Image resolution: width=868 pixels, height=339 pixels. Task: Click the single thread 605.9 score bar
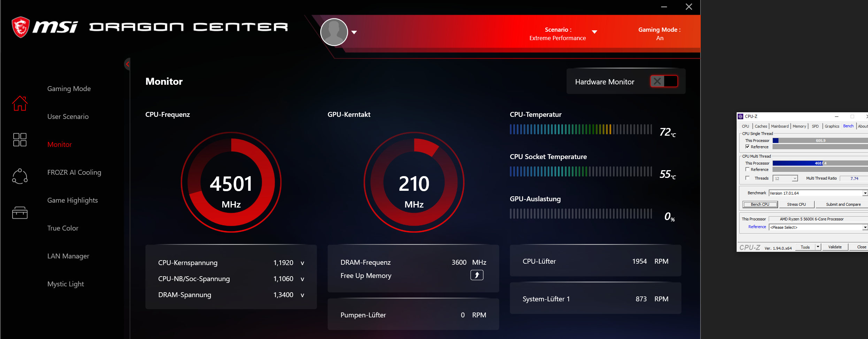[x=820, y=141]
